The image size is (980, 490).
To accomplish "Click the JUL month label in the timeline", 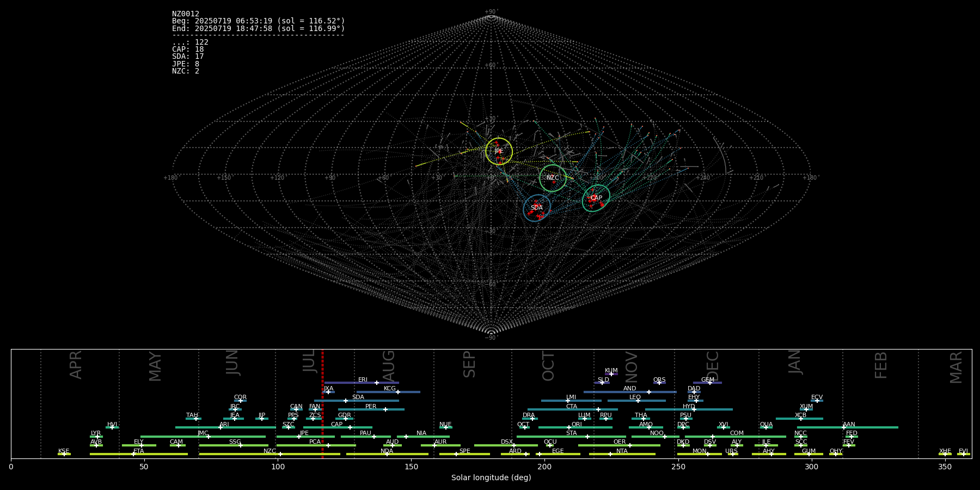I will tap(309, 361).
